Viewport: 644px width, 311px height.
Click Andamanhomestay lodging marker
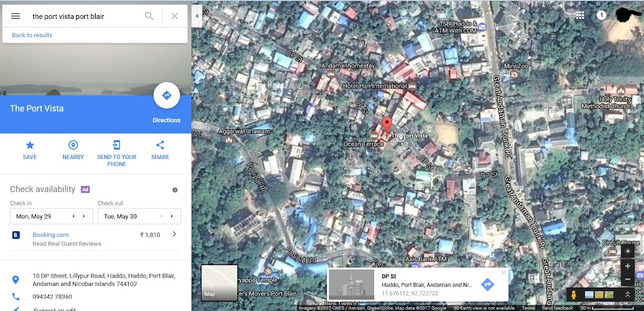pyautogui.click(x=331, y=74)
